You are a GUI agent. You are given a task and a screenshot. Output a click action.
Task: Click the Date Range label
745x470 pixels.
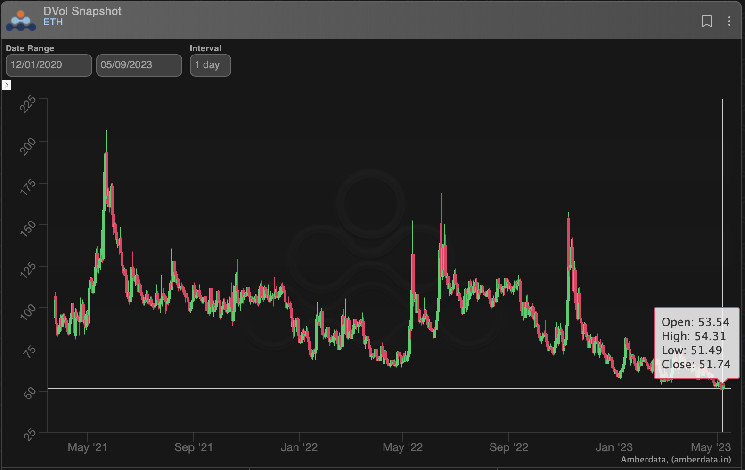tap(30, 48)
